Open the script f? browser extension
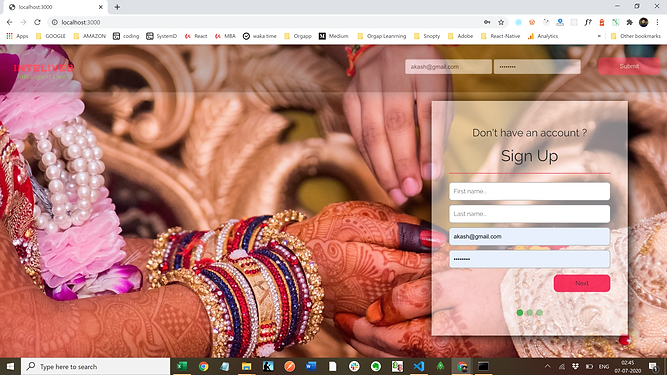Viewport: 667px width, 375px height. click(x=587, y=22)
